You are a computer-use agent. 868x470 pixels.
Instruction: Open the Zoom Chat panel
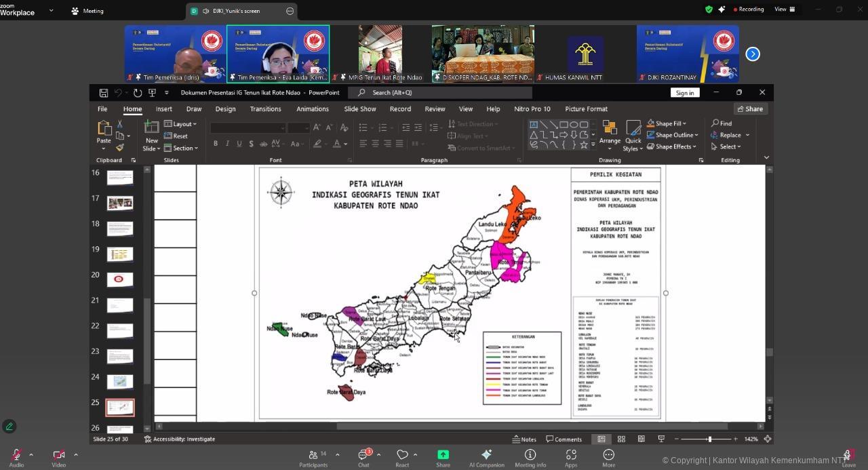pos(363,455)
